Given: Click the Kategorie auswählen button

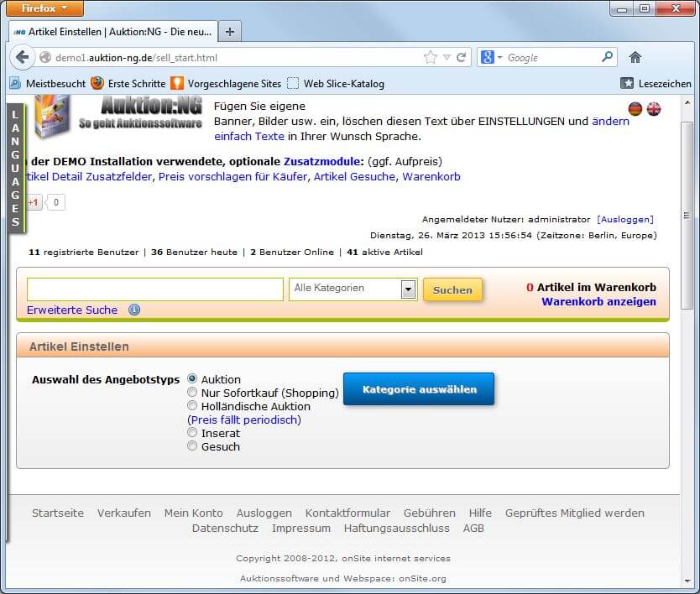Looking at the screenshot, I should (x=419, y=389).
